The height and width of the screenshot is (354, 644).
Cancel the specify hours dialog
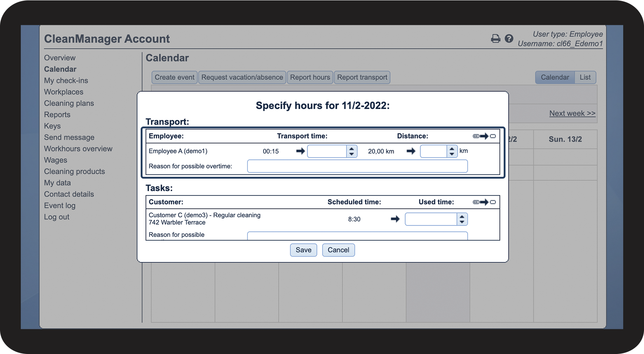pyautogui.click(x=338, y=250)
